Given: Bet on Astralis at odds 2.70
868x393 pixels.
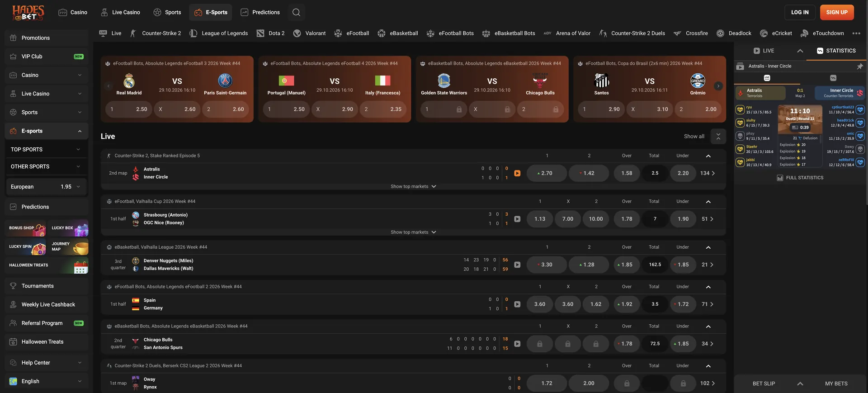Looking at the screenshot, I should point(547,173).
